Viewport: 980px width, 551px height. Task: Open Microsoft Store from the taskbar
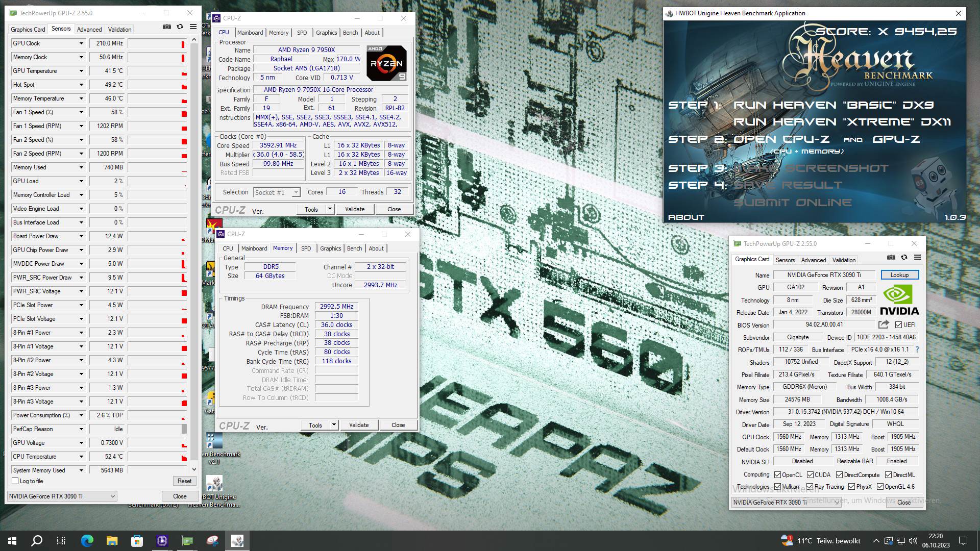point(137,541)
